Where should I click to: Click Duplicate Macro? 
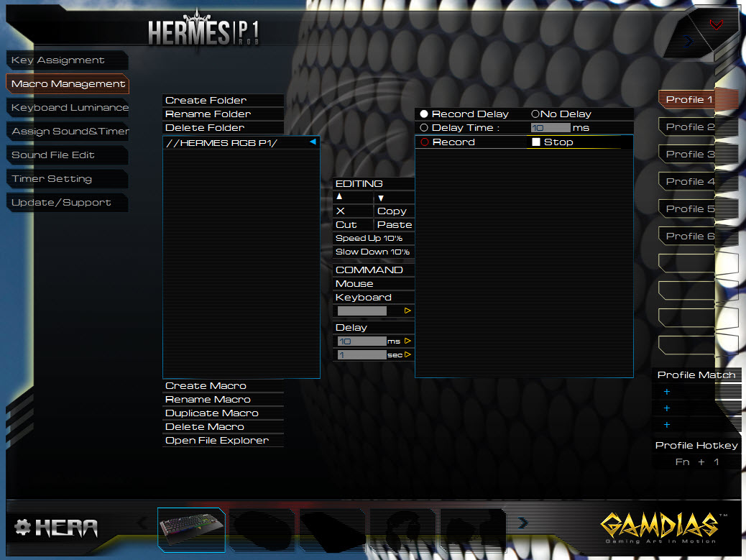223,413
